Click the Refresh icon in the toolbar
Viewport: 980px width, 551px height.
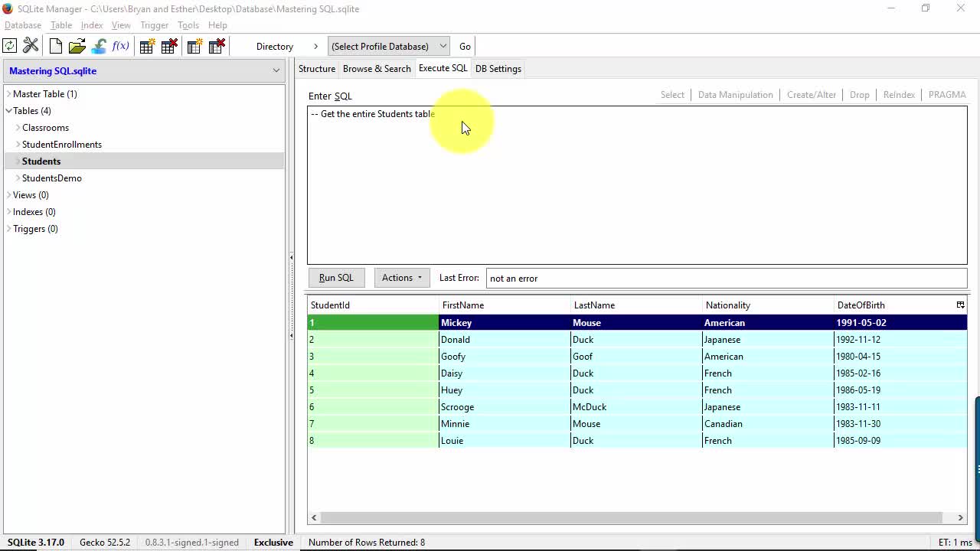pyautogui.click(x=10, y=46)
